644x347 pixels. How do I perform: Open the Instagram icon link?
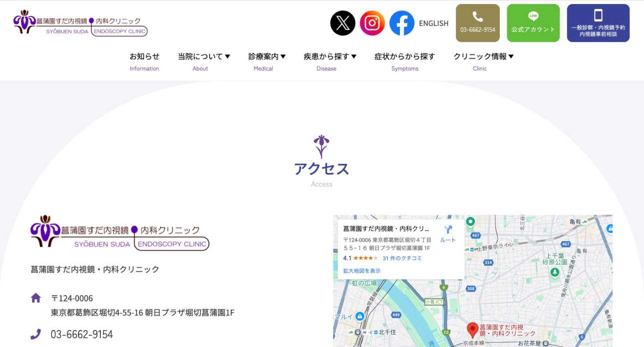[x=372, y=23]
